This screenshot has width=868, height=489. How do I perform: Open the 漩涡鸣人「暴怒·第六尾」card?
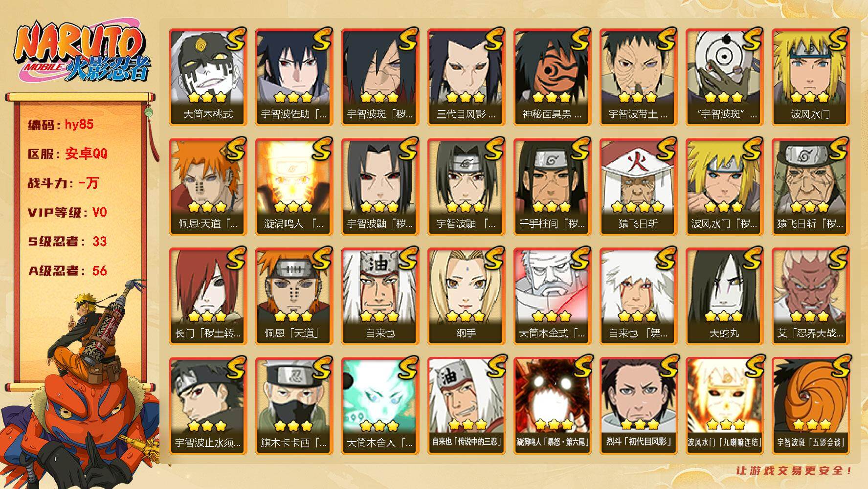(x=552, y=405)
